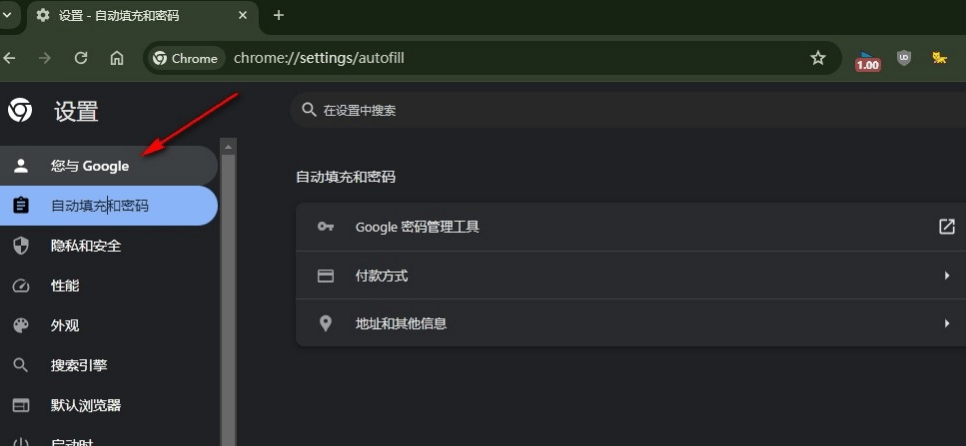Viewport: 966px width, 446px height.
Task: Open Google 密码管理工具 external link icon
Action: (x=946, y=227)
